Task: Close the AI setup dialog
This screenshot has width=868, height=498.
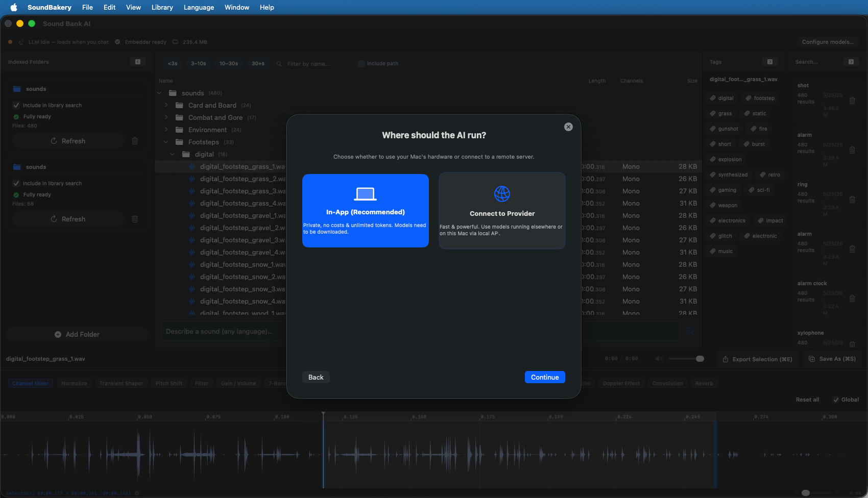Action: [x=568, y=127]
